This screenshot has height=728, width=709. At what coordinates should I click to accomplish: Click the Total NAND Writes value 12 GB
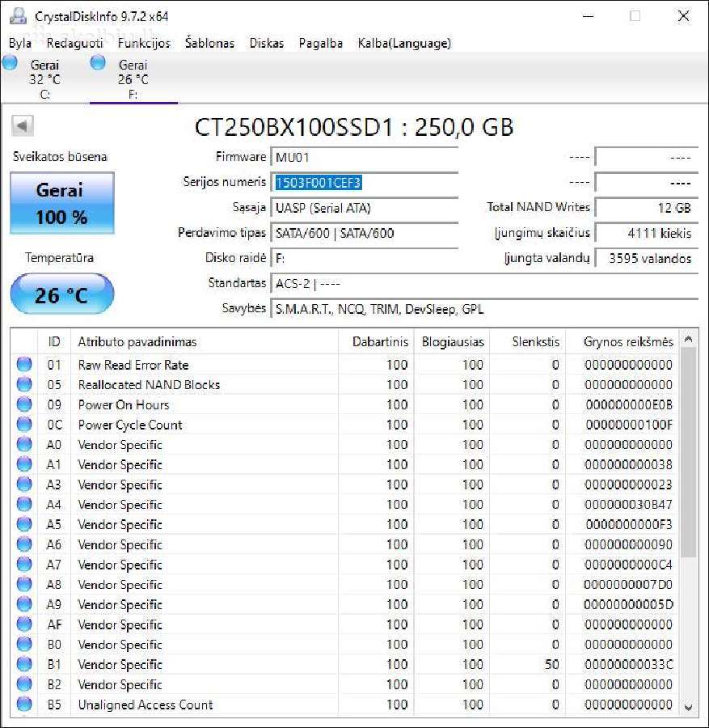pos(647,208)
